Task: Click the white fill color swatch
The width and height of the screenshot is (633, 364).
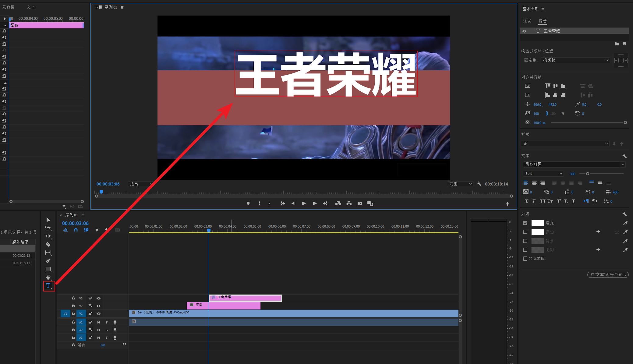Action: [537, 223]
